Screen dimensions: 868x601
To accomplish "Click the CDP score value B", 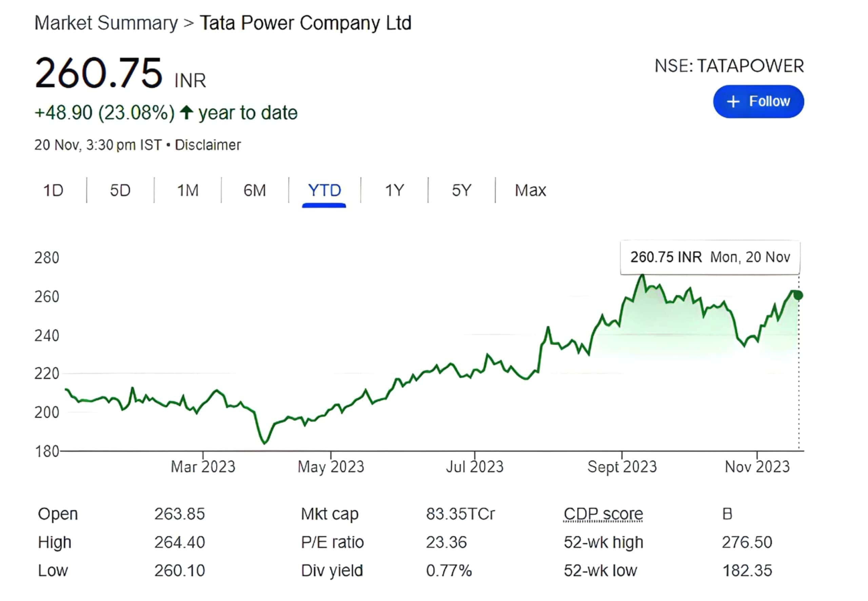I will 727,514.
